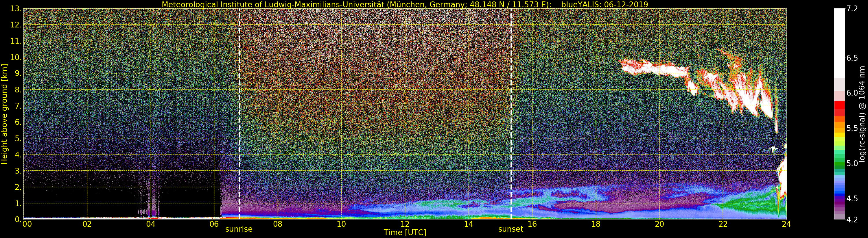
Task: Click the height axis tick label 0.
Action: click(18, 220)
